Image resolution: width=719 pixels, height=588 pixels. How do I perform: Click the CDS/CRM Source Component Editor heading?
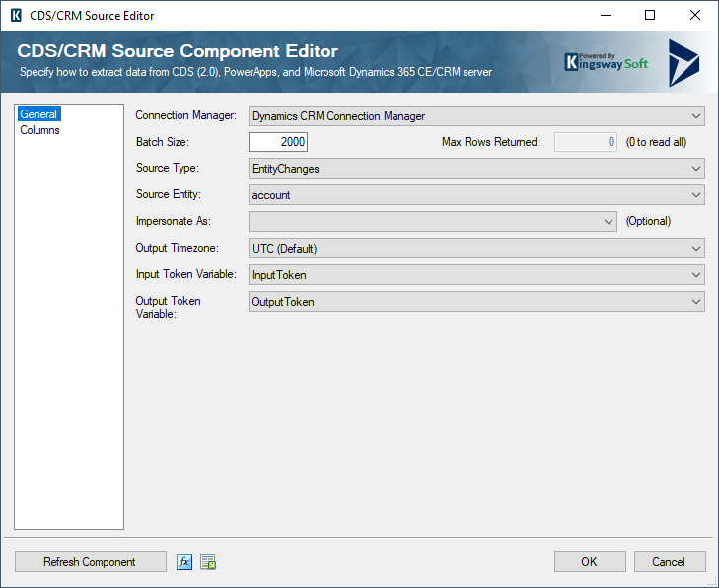(x=178, y=51)
